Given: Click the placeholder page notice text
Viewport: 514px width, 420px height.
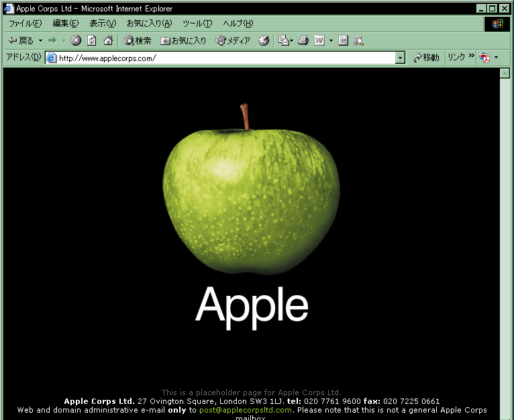Looking at the screenshot, I should pos(252,392).
